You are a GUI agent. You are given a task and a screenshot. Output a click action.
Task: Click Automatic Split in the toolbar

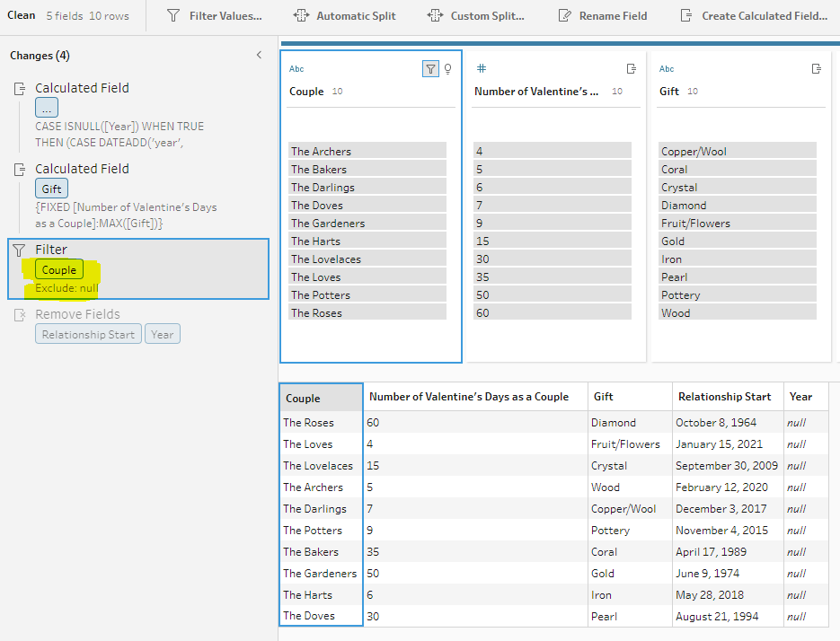pos(345,16)
